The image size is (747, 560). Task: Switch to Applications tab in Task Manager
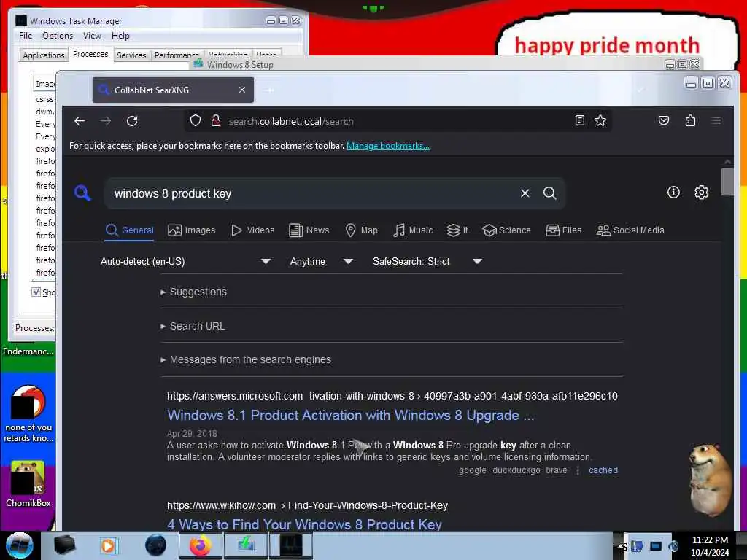(x=43, y=55)
